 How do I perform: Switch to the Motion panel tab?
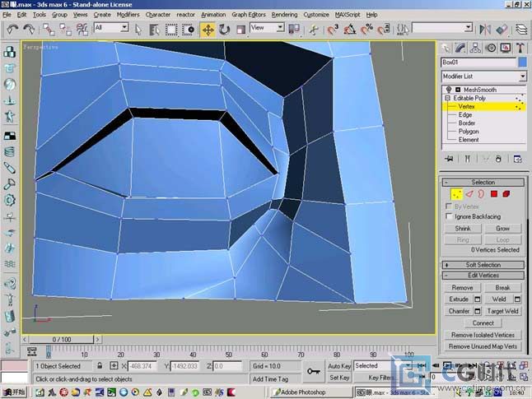point(491,49)
